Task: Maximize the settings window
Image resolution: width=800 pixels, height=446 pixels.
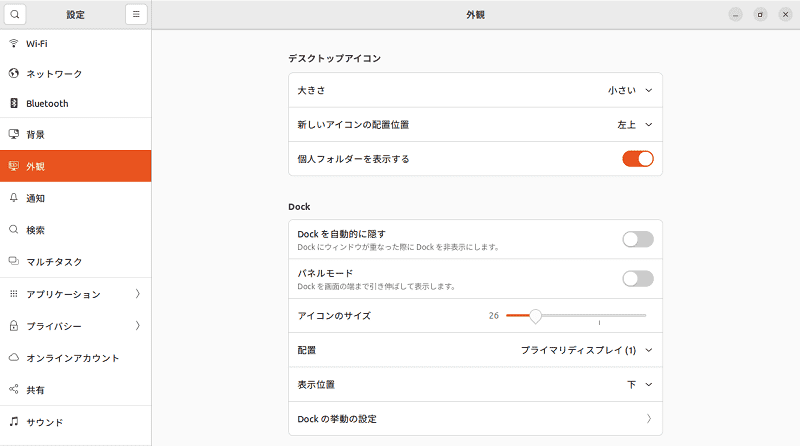Action: (x=760, y=15)
